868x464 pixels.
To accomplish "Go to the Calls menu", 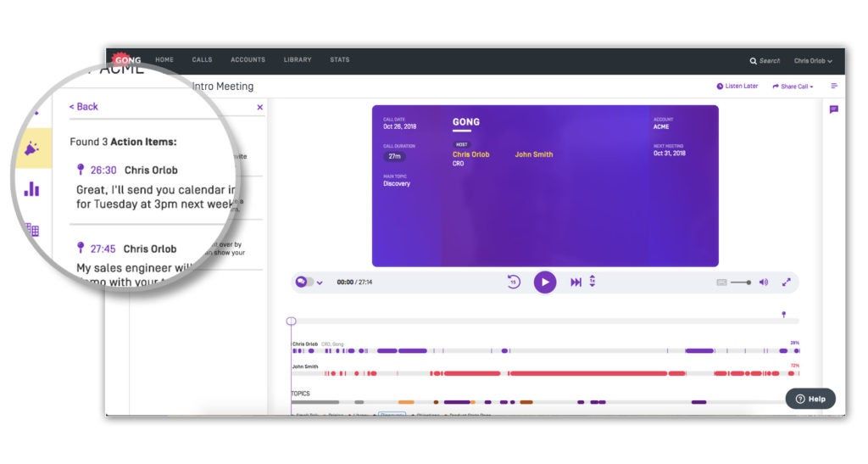I will pyautogui.click(x=202, y=59).
